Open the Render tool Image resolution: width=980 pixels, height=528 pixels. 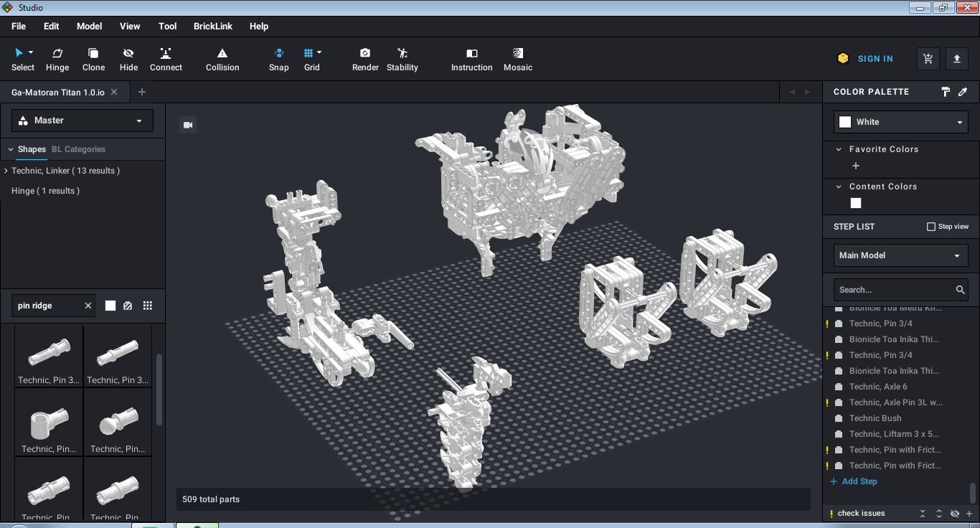(365, 59)
